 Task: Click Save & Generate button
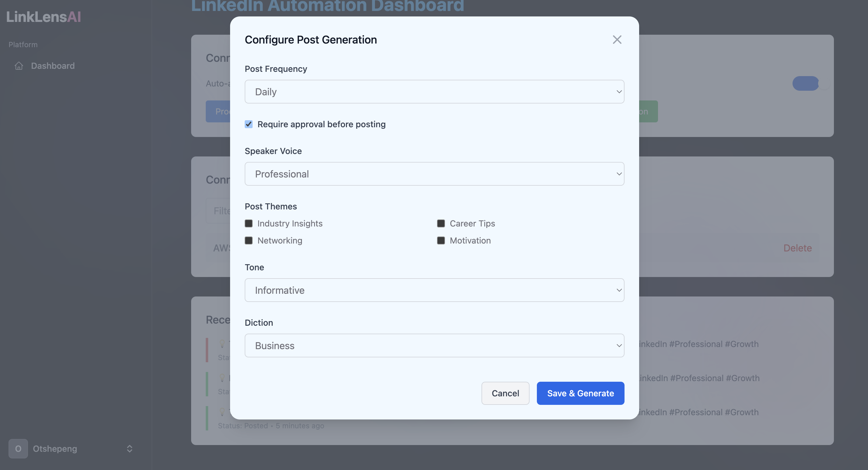580,393
